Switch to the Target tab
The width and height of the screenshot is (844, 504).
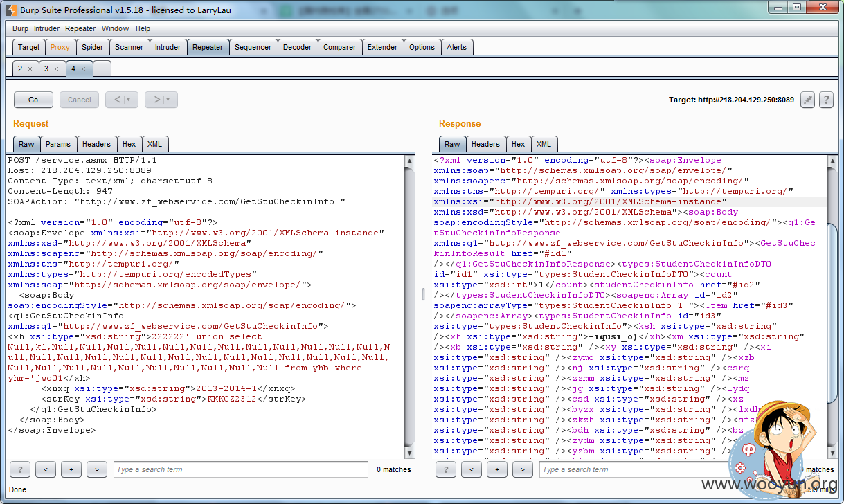29,47
